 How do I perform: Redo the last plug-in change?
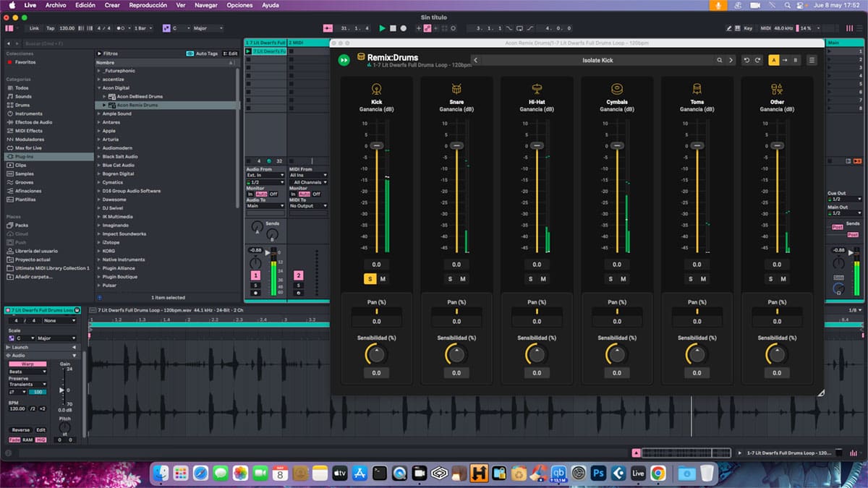pyautogui.click(x=758, y=60)
